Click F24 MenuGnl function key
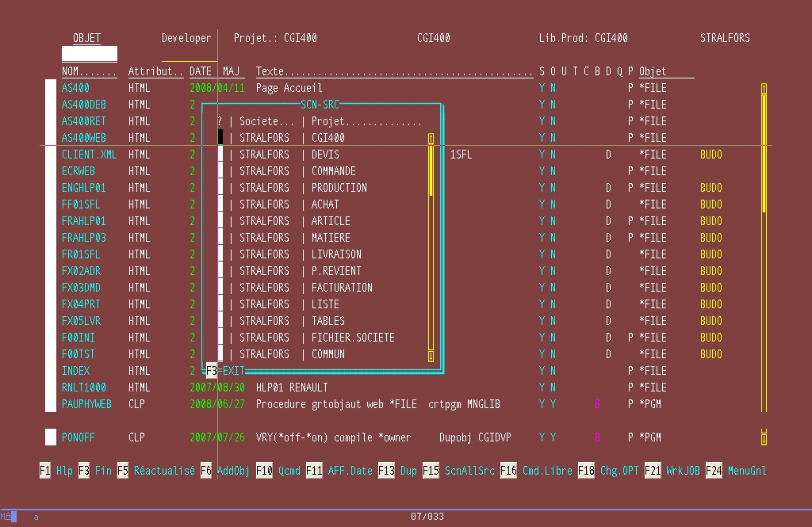812x527 pixels. (736, 471)
